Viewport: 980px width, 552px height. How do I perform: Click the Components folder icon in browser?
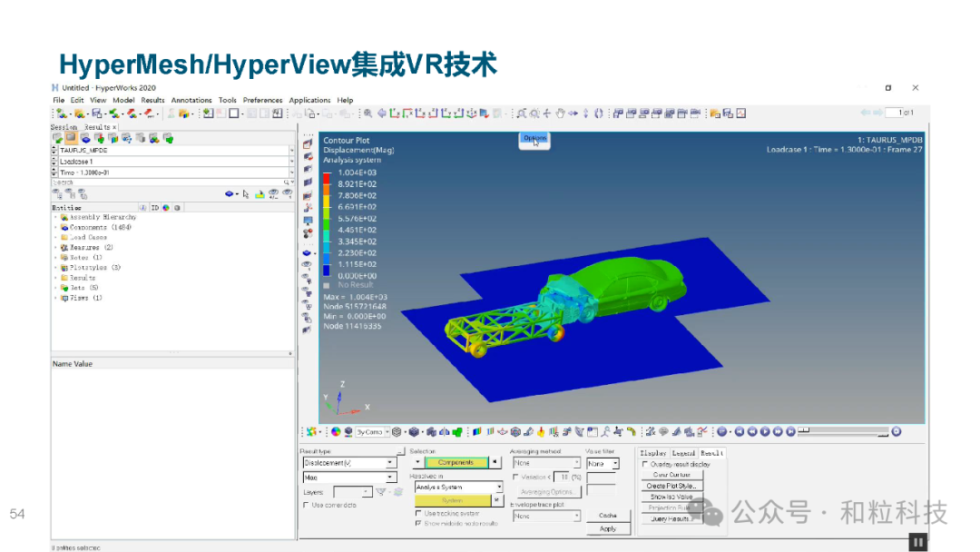tap(64, 228)
